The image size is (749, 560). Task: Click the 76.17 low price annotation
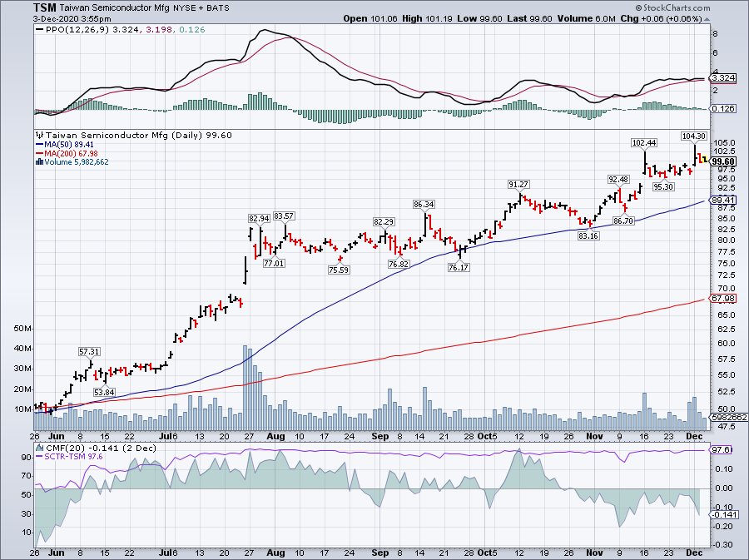point(459,267)
